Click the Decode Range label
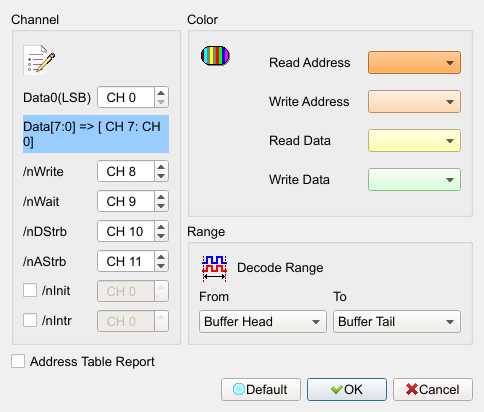Image resolution: width=484 pixels, height=412 pixels. (x=280, y=268)
